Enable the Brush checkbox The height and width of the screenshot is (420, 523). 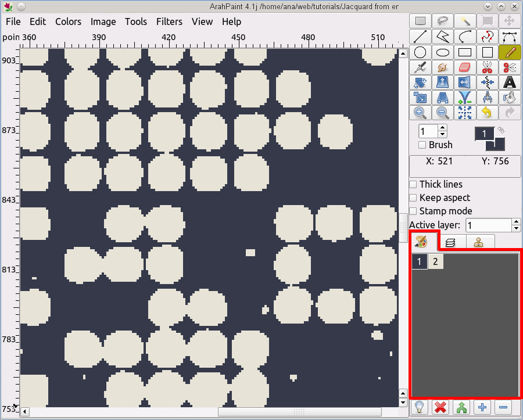pyautogui.click(x=422, y=145)
